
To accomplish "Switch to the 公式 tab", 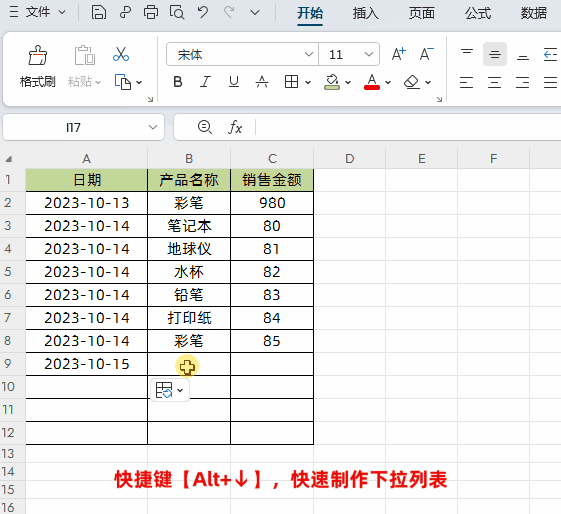I will (x=478, y=13).
